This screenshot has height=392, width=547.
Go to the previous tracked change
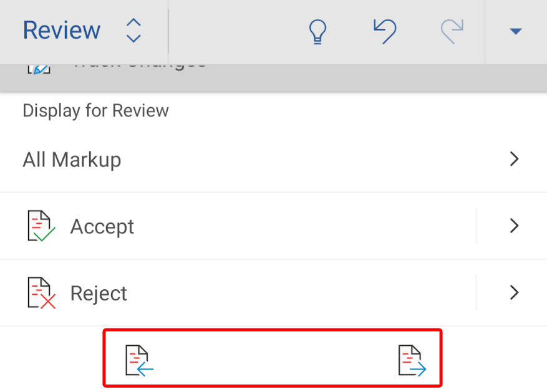tap(139, 360)
